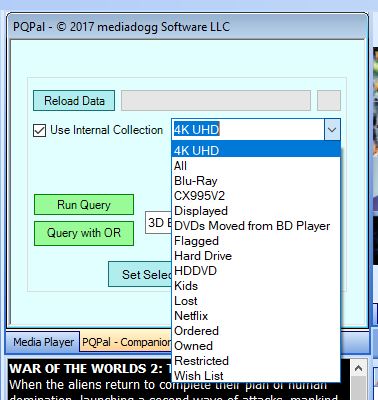Uncheck Use Internal Collection checkbox

[40, 130]
